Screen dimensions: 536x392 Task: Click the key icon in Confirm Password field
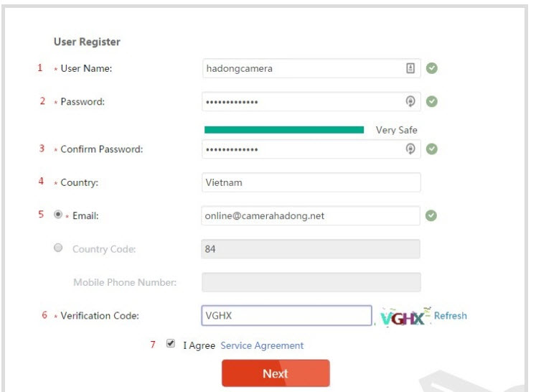(x=410, y=149)
